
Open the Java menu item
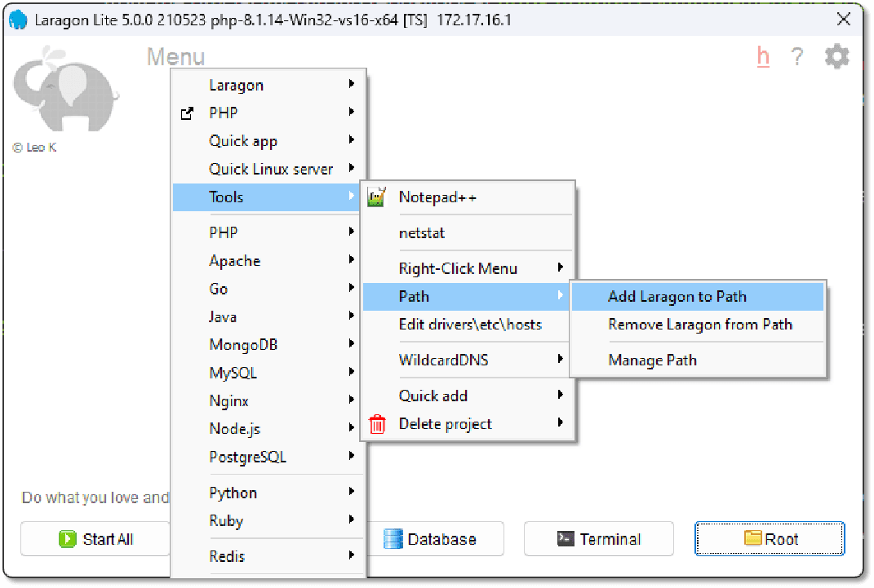pyautogui.click(x=268, y=316)
